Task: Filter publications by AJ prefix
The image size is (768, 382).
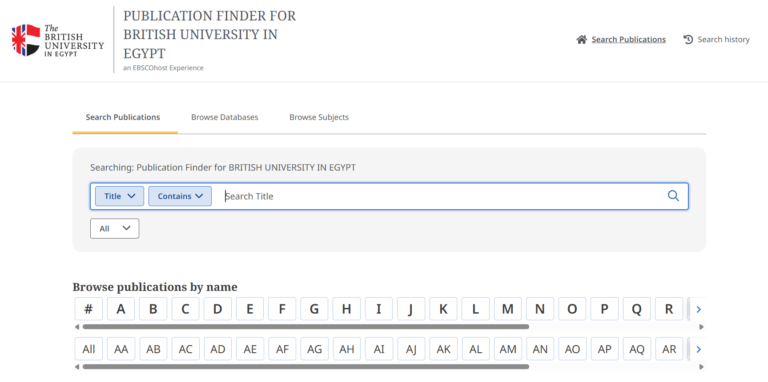Action: coord(411,349)
